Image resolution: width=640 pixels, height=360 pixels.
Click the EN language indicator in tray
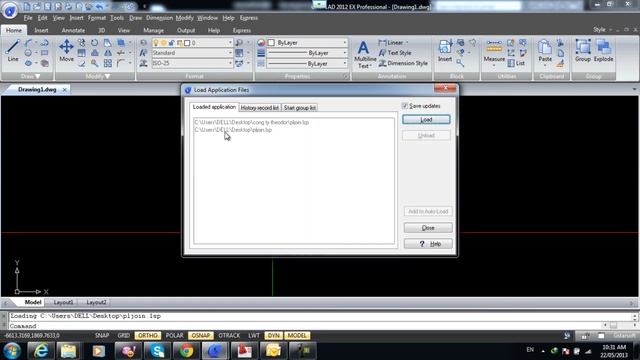530,350
